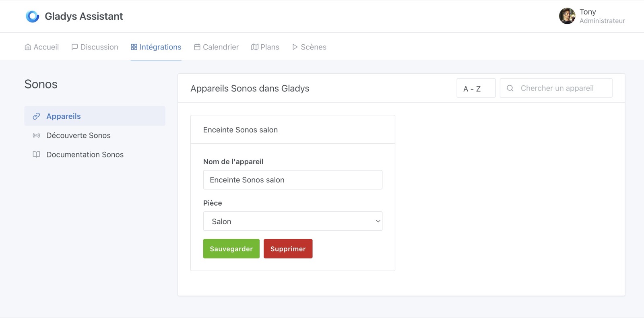Click Tony's profile avatar picture
The width and height of the screenshot is (644, 318).
[567, 16]
